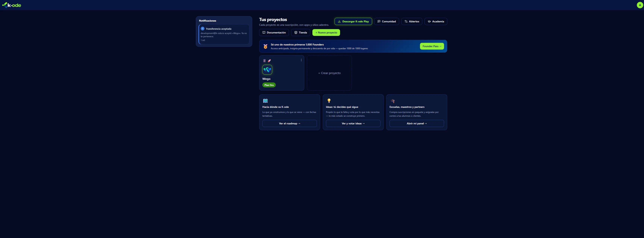Click the graduation cap icon on the Escuelas card

tap(393, 101)
